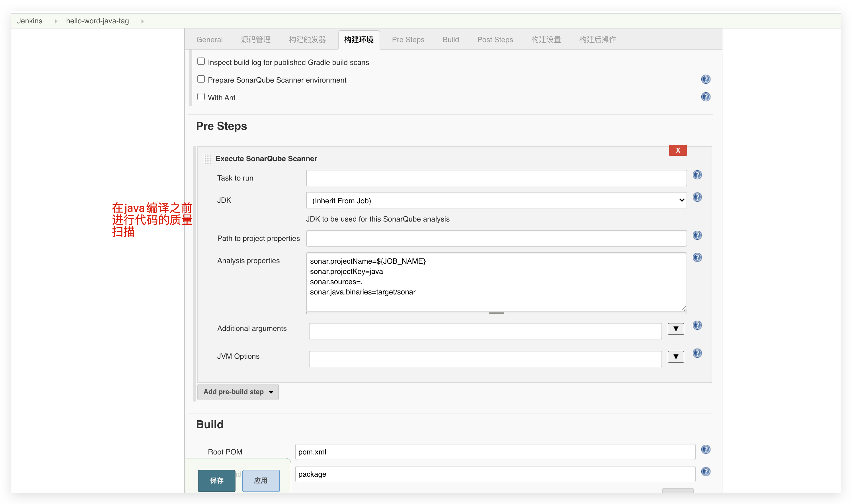
Task: Open help icon for JDK selection
Action: [x=697, y=197]
